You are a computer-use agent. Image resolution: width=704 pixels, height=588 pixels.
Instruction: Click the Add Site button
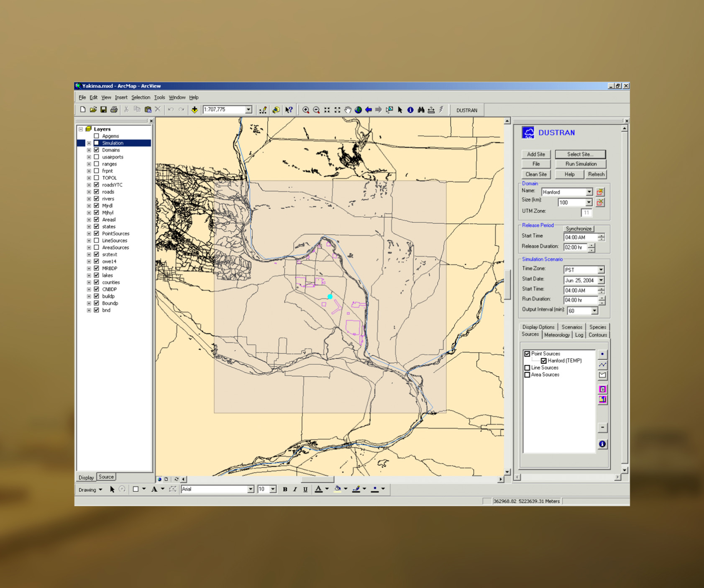(536, 154)
